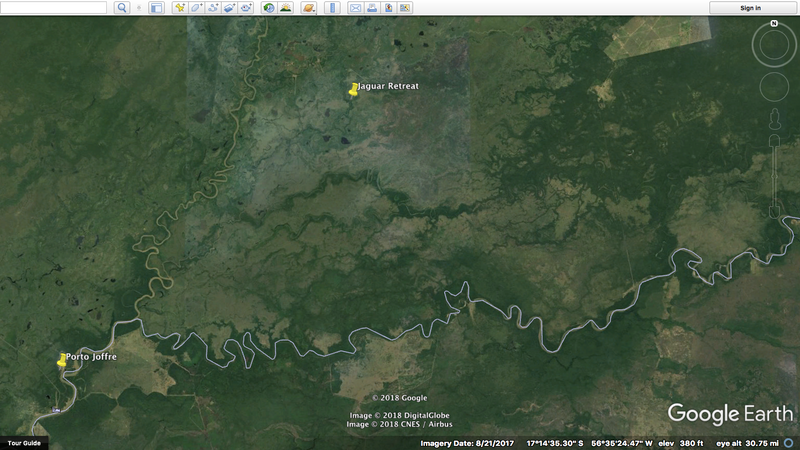Toggle sunlight across the landscape
Screen dimensions: 800x450
(286, 8)
